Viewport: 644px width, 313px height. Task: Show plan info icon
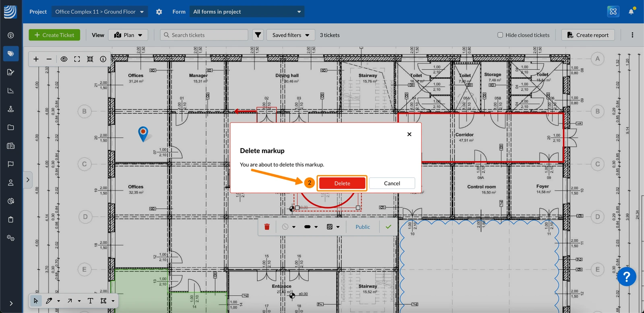point(103,59)
